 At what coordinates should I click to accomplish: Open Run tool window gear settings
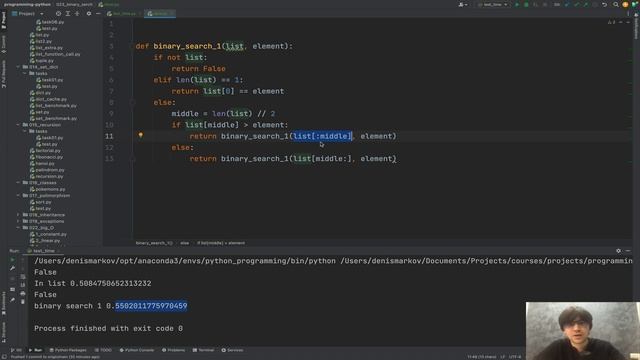(618, 251)
